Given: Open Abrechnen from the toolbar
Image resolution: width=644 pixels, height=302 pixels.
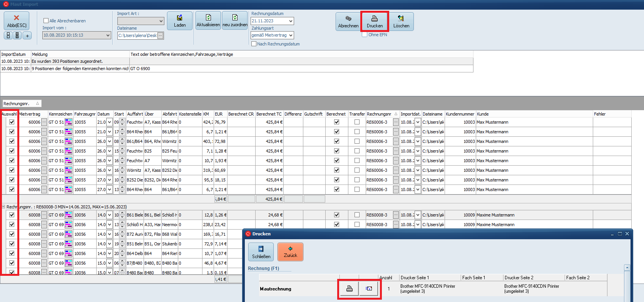Looking at the screenshot, I should 348,22.
